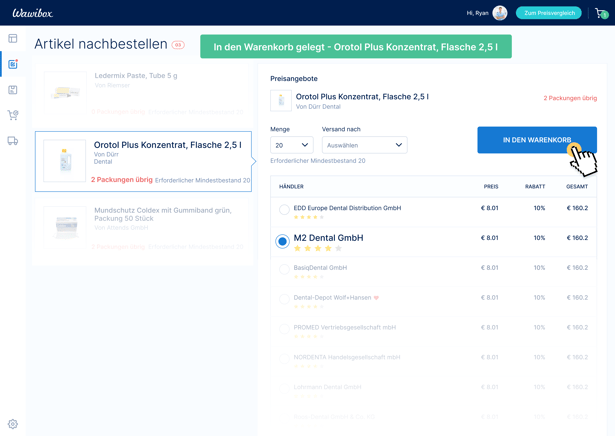Open the delivery truck sidebar icon
The height and width of the screenshot is (436, 615).
pos(13,141)
